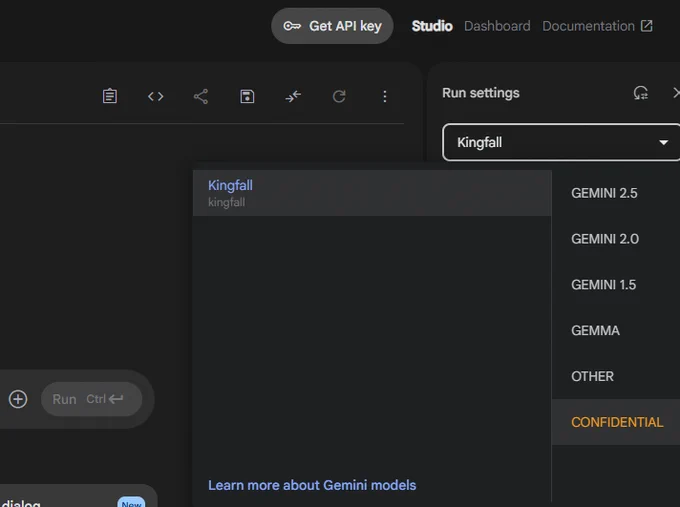This screenshot has width=680, height=507.
Task: Select the Kingfall model option
Action: [x=372, y=193]
